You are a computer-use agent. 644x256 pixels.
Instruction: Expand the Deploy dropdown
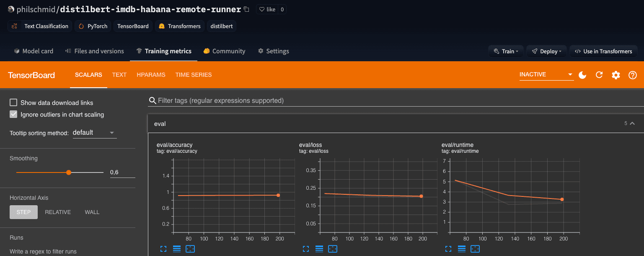[x=547, y=51]
